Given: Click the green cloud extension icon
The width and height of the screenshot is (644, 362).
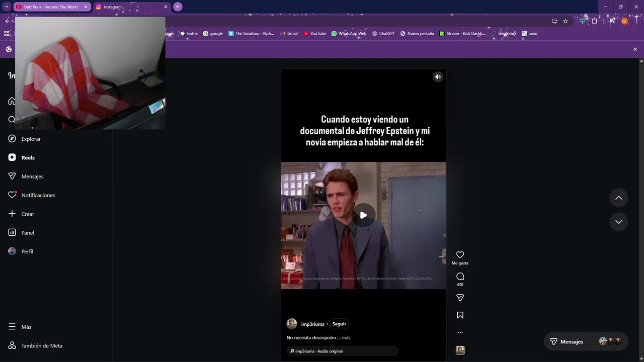Looking at the screenshot, I should pyautogui.click(x=583, y=21).
